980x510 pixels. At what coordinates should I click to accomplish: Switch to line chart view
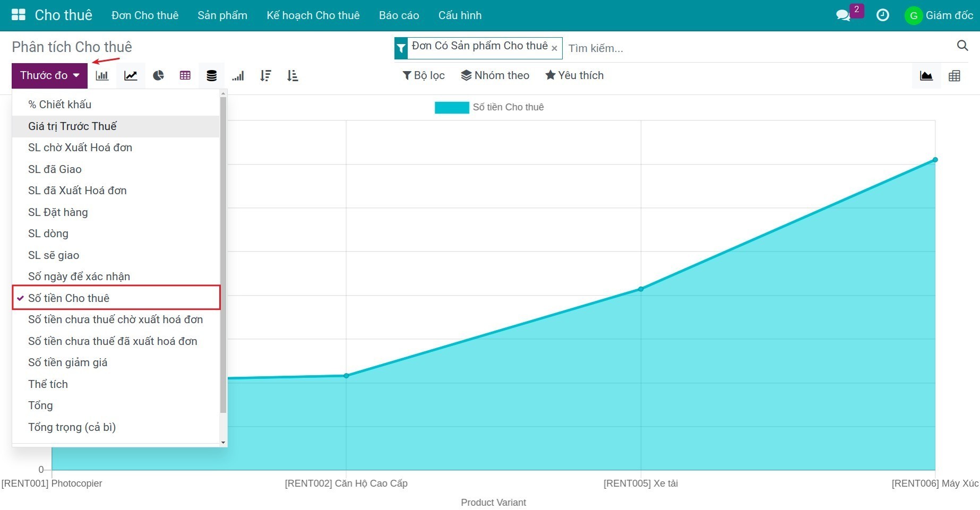tap(131, 75)
